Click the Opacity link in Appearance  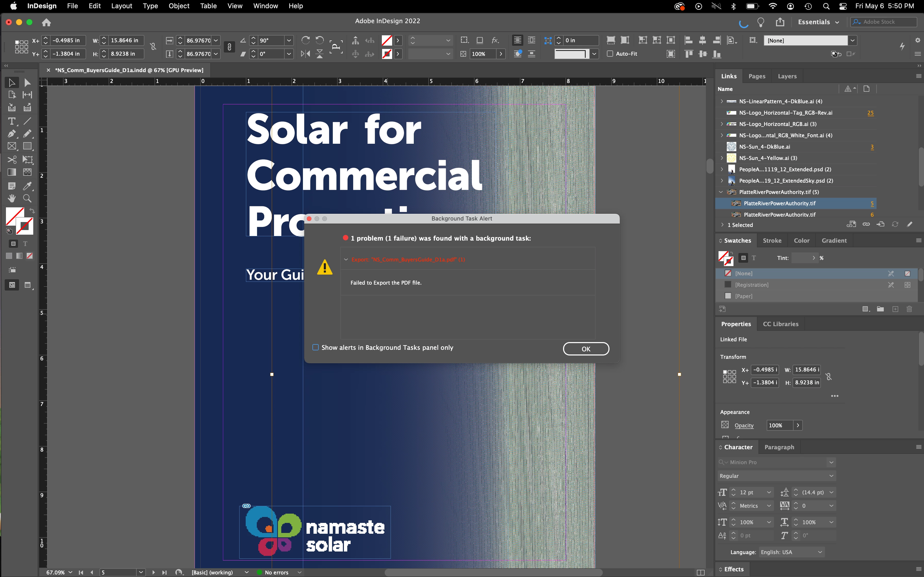(x=744, y=425)
